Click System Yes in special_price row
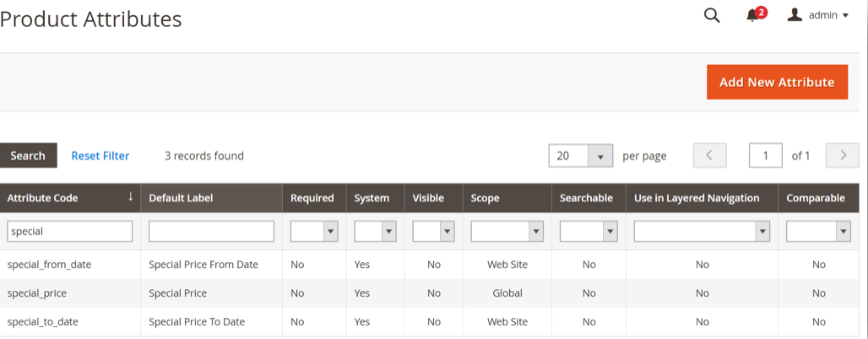This screenshot has width=868, height=339. pos(362,293)
